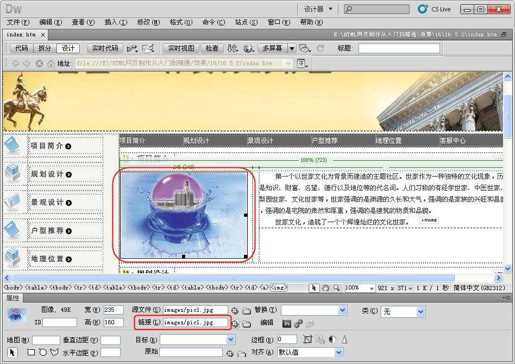Viewport: 515px width, 364px height.
Task: Click the browse folder icon next to 源文件
Action: click(x=247, y=311)
